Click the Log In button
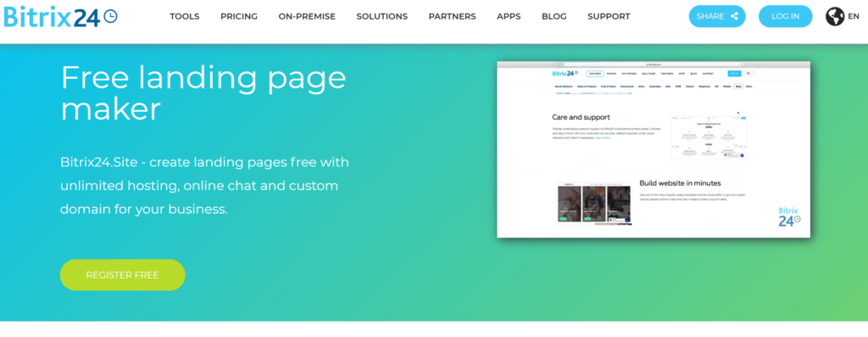Image resolution: width=868 pixels, height=337 pixels. click(785, 16)
